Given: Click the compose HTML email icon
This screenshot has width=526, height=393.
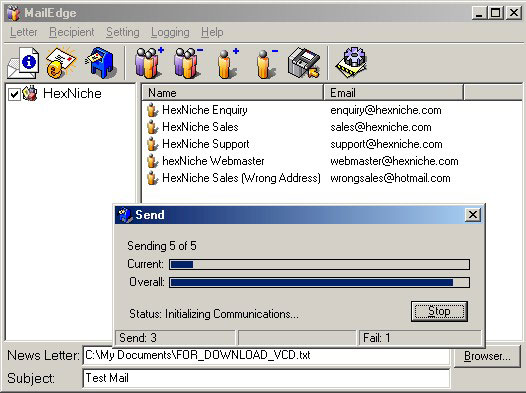Looking at the screenshot, I should (61, 63).
